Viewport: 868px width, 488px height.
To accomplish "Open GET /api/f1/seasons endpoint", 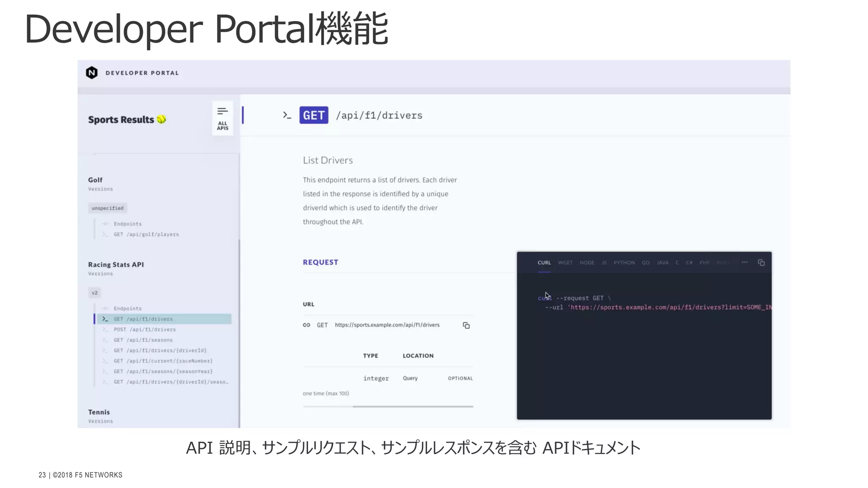I will pyautogui.click(x=143, y=340).
